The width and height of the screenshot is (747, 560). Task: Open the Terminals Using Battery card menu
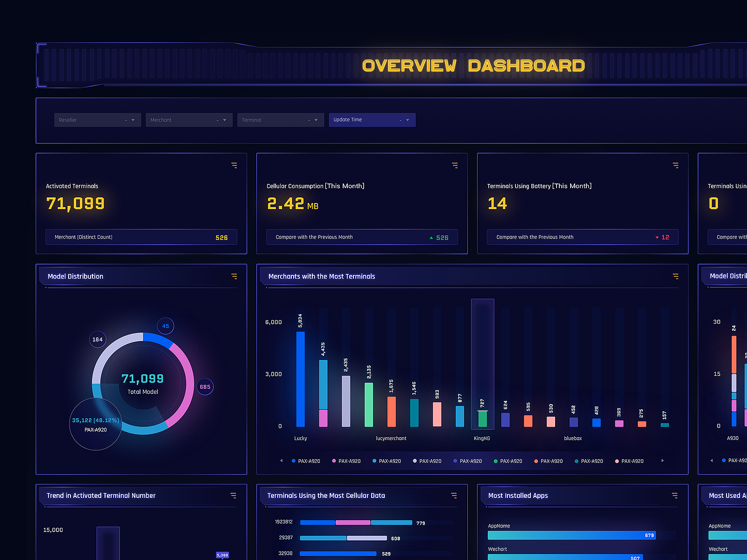pyautogui.click(x=676, y=165)
